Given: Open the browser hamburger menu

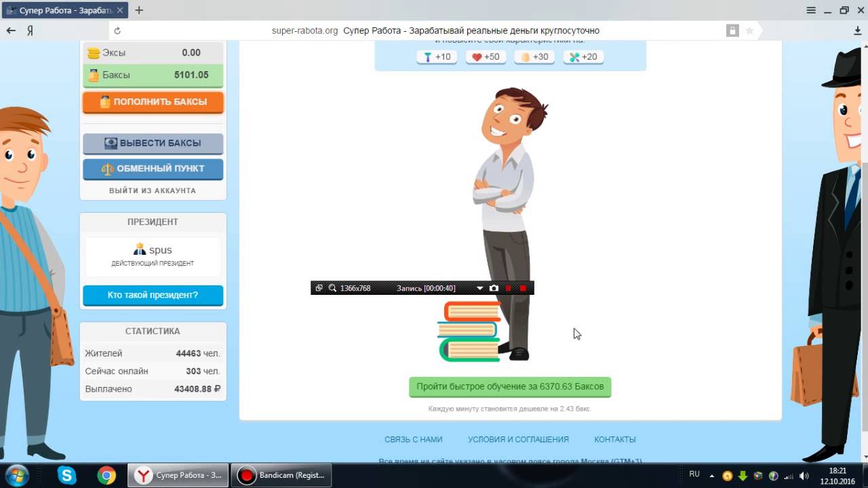Looking at the screenshot, I should [811, 10].
